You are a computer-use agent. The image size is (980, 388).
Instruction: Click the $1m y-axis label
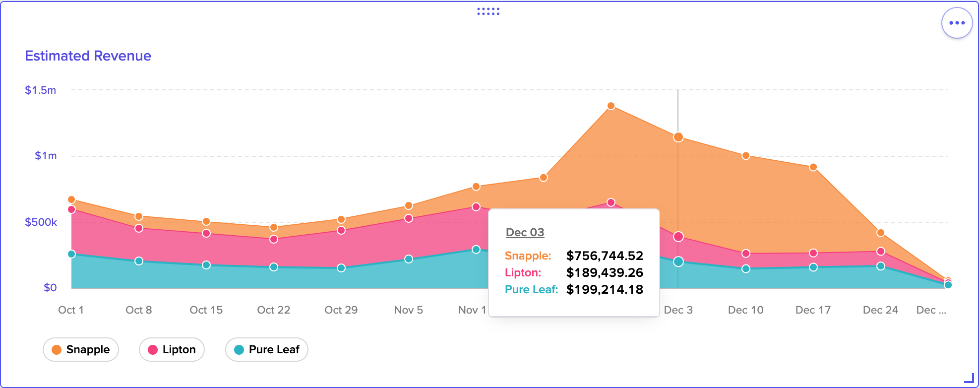point(46,156)
